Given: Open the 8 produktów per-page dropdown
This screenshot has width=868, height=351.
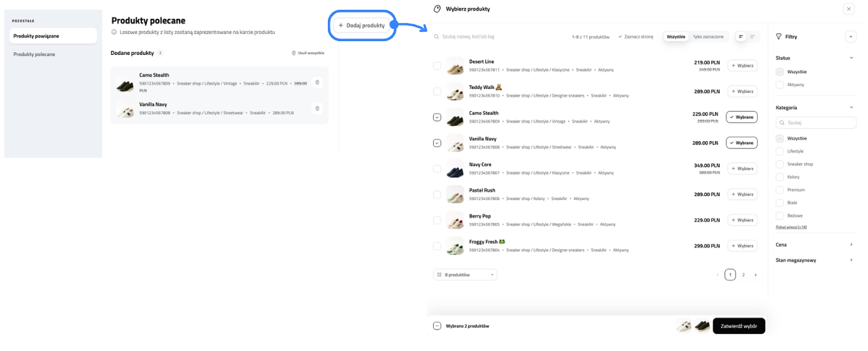Looking at the screenshot, I should (x=465, y=275).
